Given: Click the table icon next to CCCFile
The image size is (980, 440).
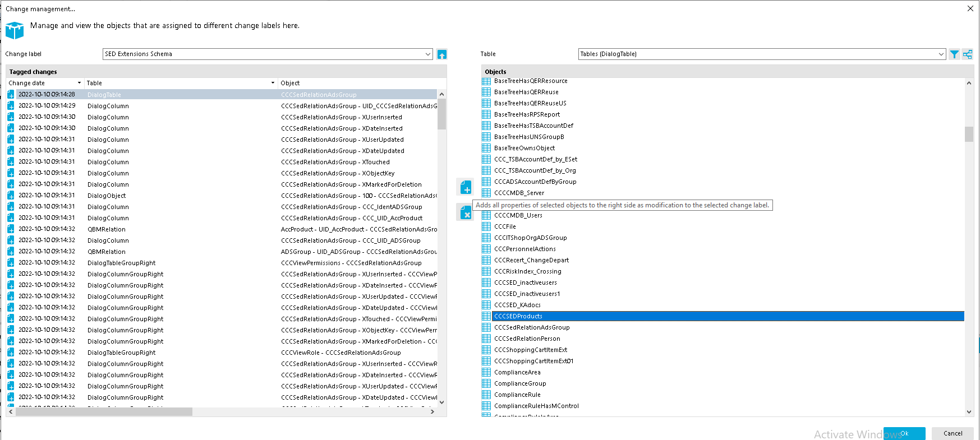Looking at the screenshot, I should 486,226.
